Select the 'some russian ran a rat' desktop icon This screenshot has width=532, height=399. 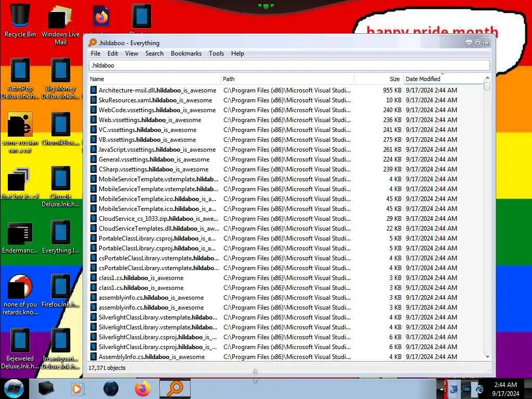click(20, 132)
